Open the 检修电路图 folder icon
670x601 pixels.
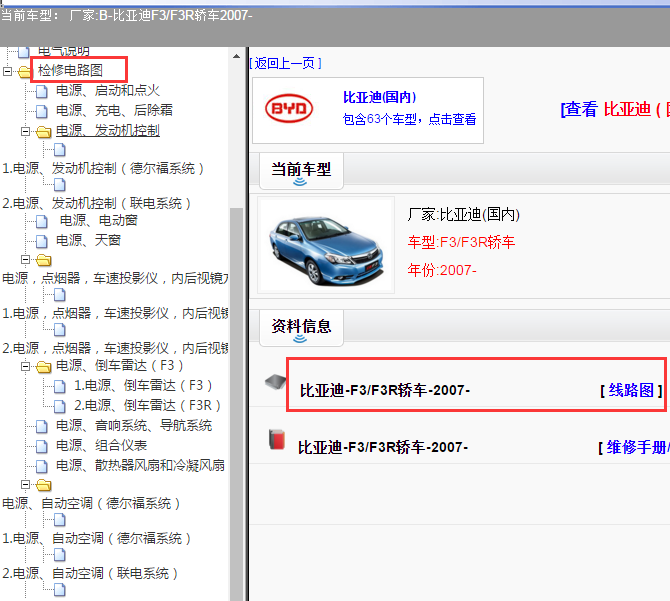click(x=25, y=71)
